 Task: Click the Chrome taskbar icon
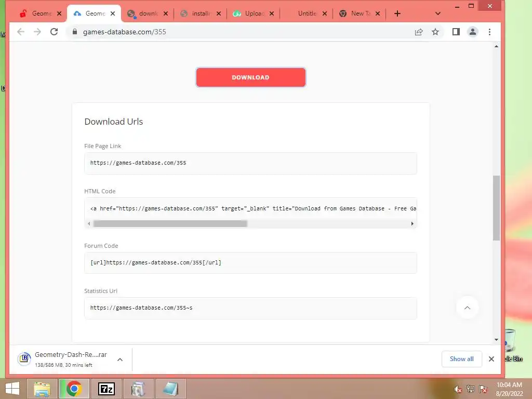[74, 389]
